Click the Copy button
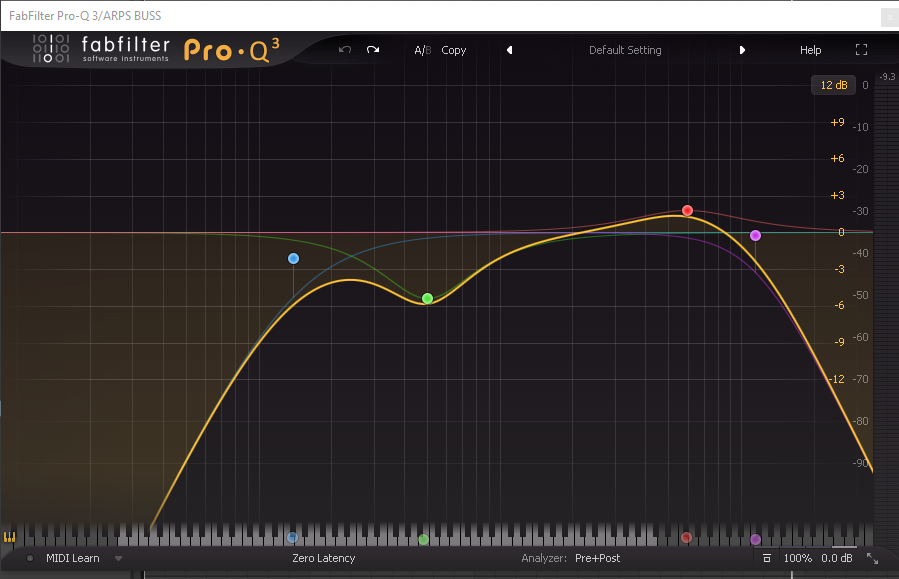This screenshot has width=899, height=579. point(454,50)
